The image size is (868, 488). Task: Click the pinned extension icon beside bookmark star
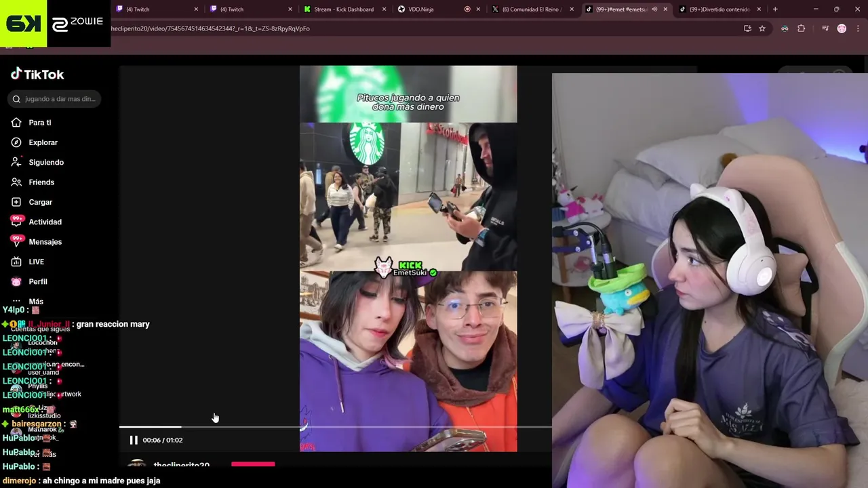pos(785,28)
